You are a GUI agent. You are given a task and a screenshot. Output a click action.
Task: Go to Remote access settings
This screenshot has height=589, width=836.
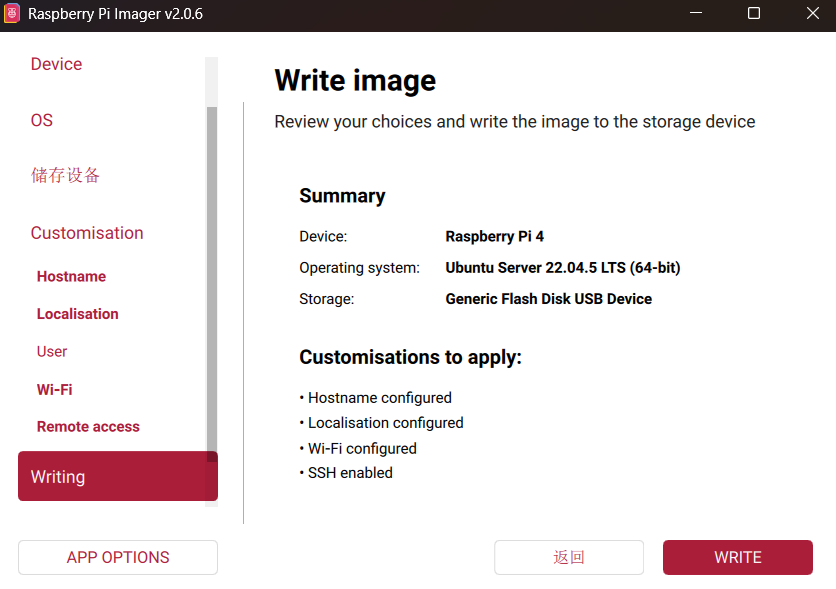pyautogui.click(x=88, y=427)
